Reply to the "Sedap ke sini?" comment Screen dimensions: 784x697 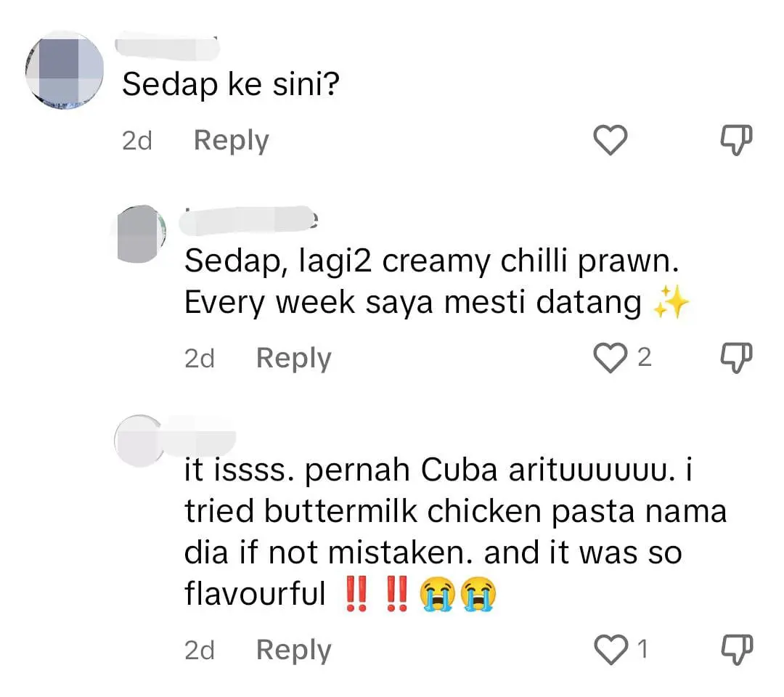(x=231, y=140)
